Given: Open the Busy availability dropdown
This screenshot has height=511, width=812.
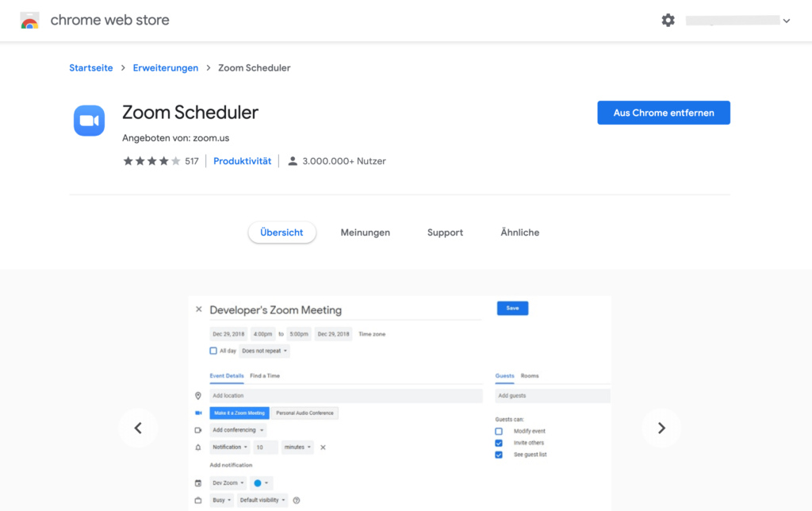Looking at the screenshot, I should point(222,500).
